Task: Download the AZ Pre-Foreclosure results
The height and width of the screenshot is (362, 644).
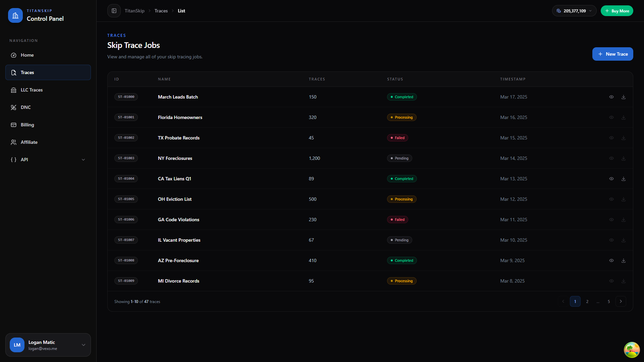Action: pyautogui.click(x=624, y=260)
